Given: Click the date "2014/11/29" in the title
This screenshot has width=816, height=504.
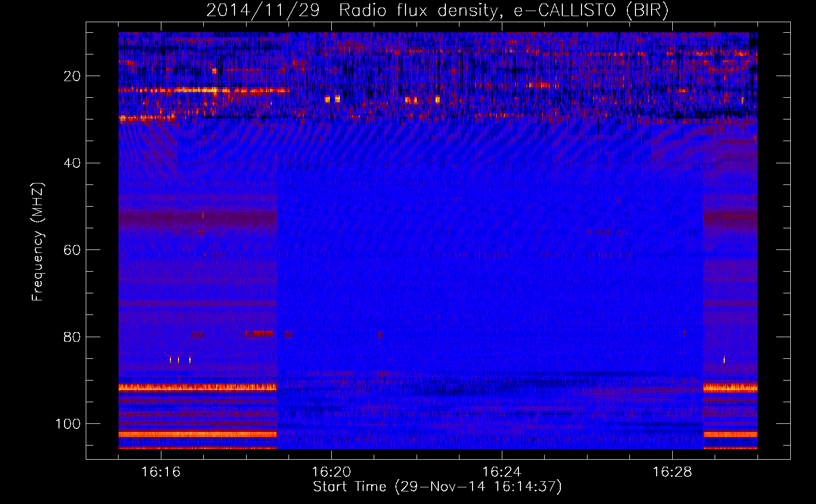Looking at the screenshot, I should [263, 11].
